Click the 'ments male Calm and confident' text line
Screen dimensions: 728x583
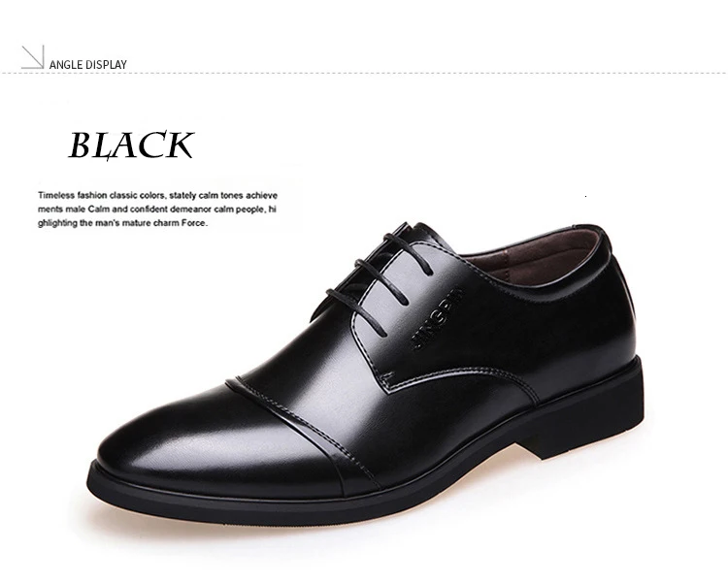pyautogui.click(x=157, y=209)
